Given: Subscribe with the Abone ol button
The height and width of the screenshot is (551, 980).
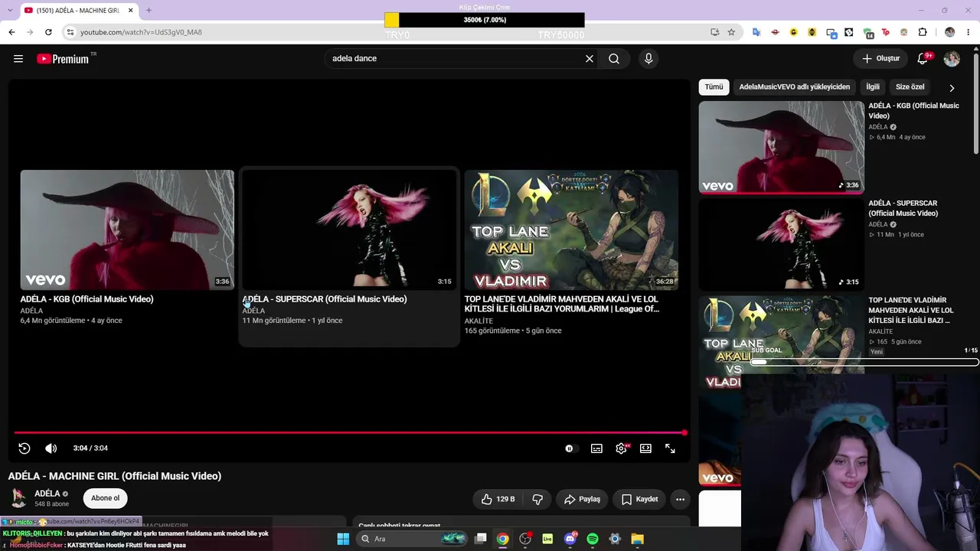Looking at the screenshot, I should coord(105,498).
